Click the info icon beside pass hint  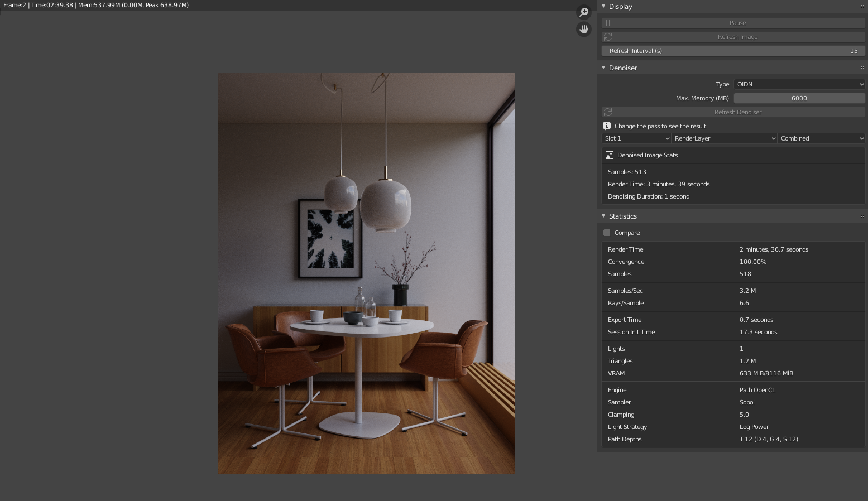pos(607,126)
